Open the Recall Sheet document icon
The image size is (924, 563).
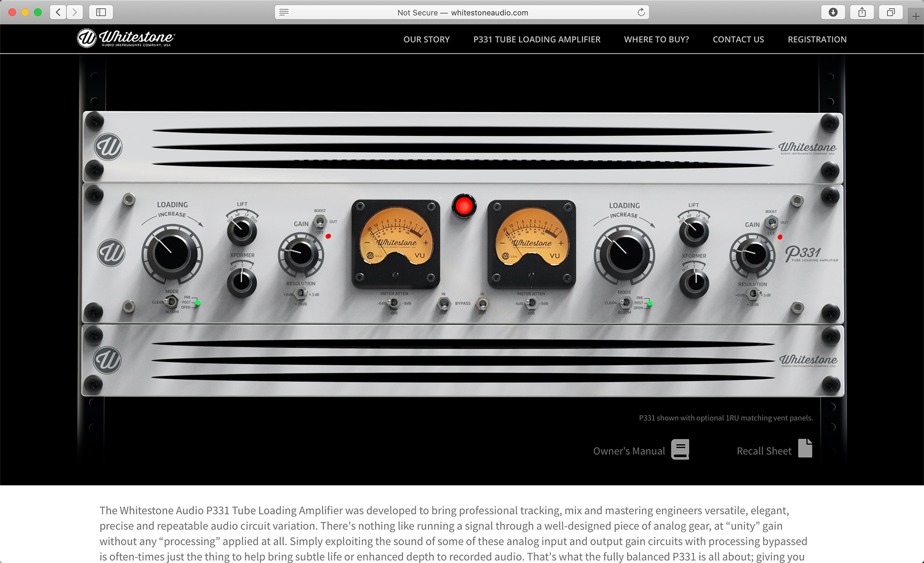click(x=805, y=448)
